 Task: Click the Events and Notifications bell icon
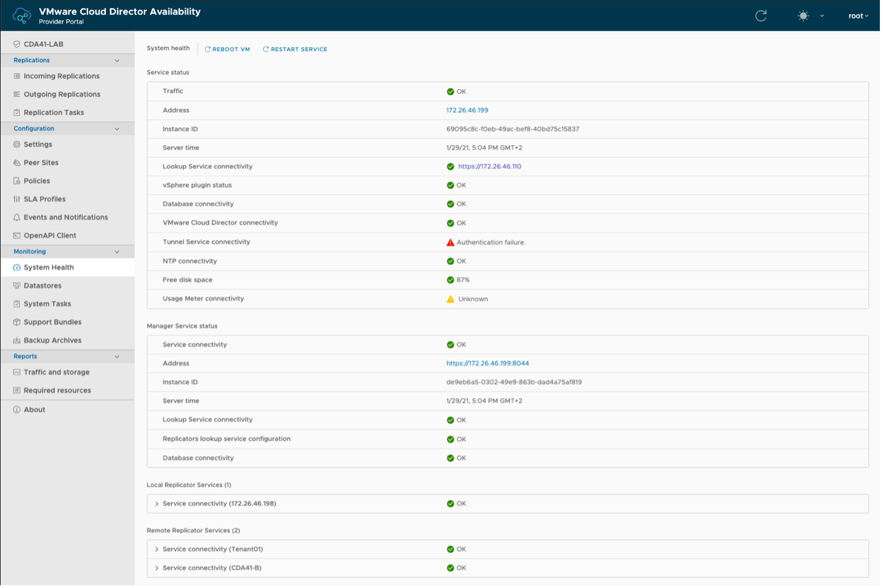tap(17, 217)
